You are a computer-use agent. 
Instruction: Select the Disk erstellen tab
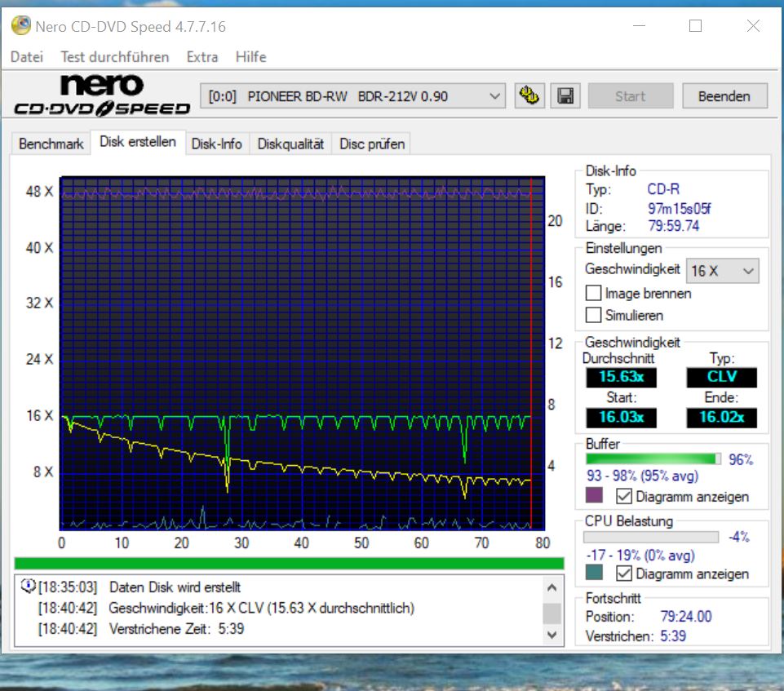pyautogui.click(x=138, y=142)
